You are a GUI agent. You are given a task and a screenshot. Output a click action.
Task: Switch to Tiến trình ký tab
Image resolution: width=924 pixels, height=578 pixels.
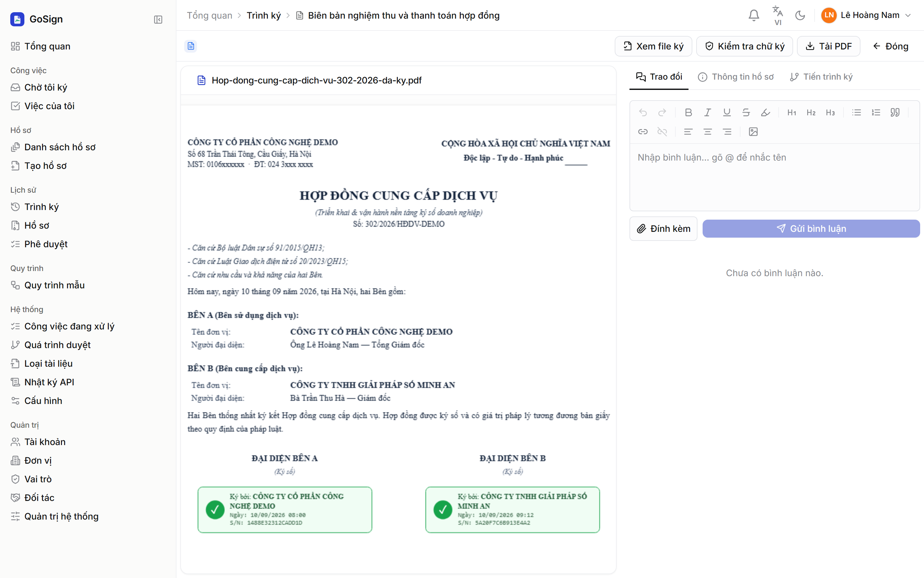pos(821,77)
